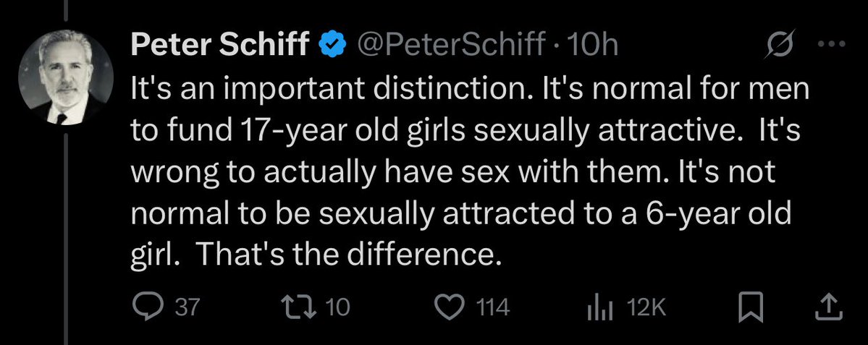Bookmark this post
The image size is (868, 345).
pyautogui.click(x=751, y=308)
